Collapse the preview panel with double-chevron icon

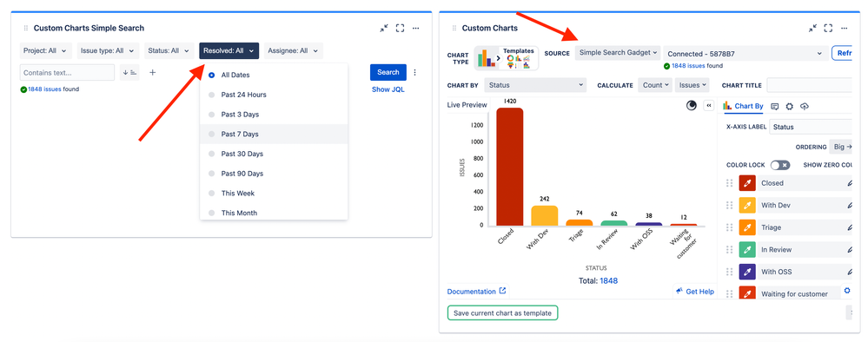point(709,105)
